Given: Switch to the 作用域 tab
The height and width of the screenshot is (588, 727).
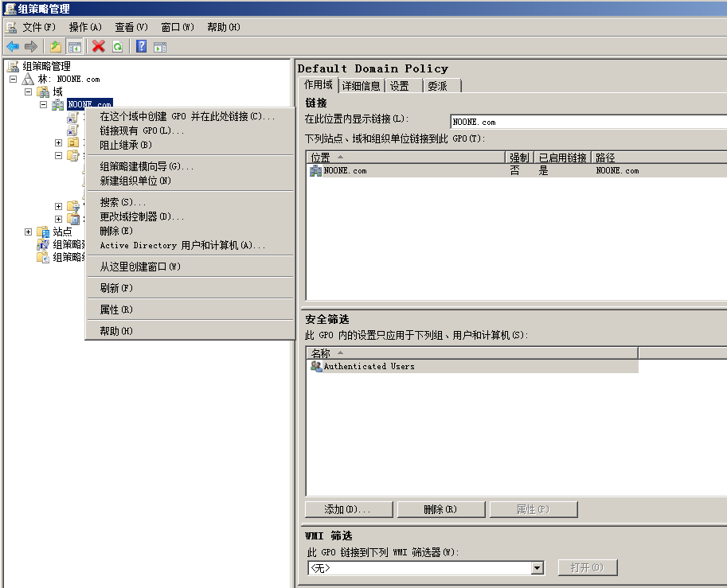Looking at the screenshot, I should point(318,85).
